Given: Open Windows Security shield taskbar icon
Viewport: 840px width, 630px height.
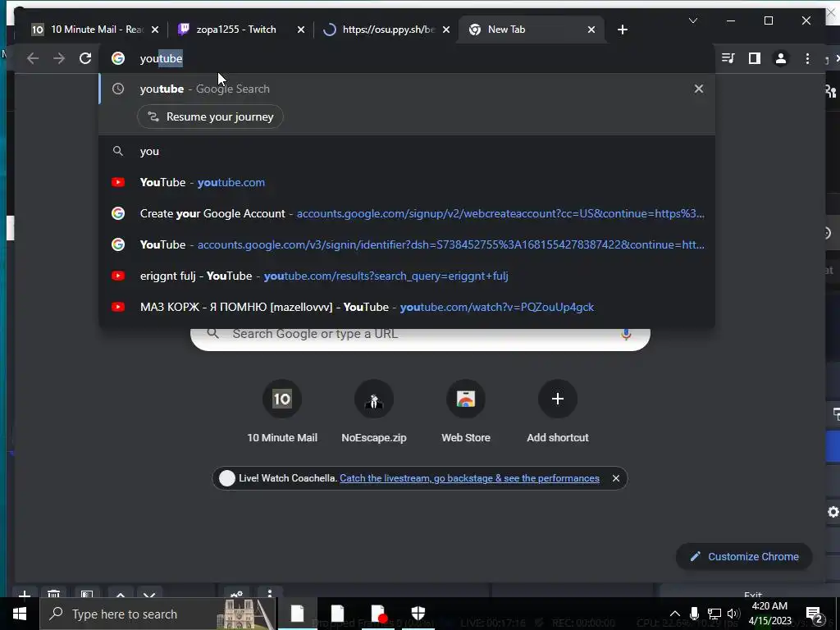Looking at the screenshot, I should (418, 614).
